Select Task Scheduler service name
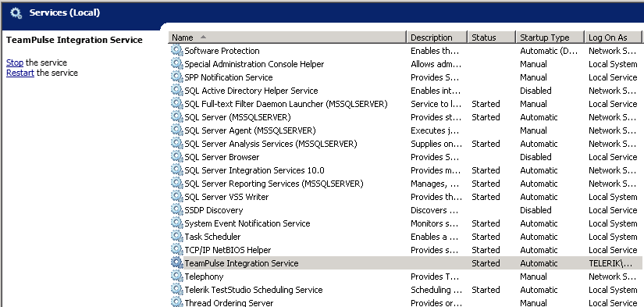Viewport: 644px width, 307px height. pos(212,237)
